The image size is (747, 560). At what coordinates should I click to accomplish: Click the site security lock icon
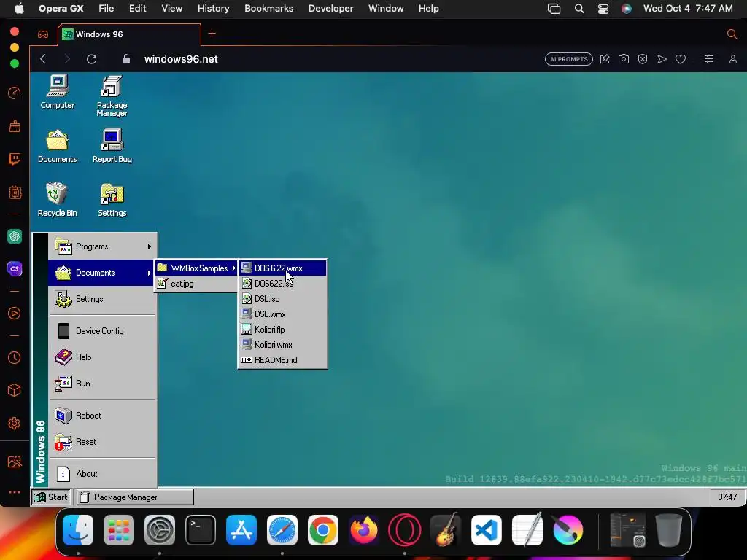click(x=125, y=59)
